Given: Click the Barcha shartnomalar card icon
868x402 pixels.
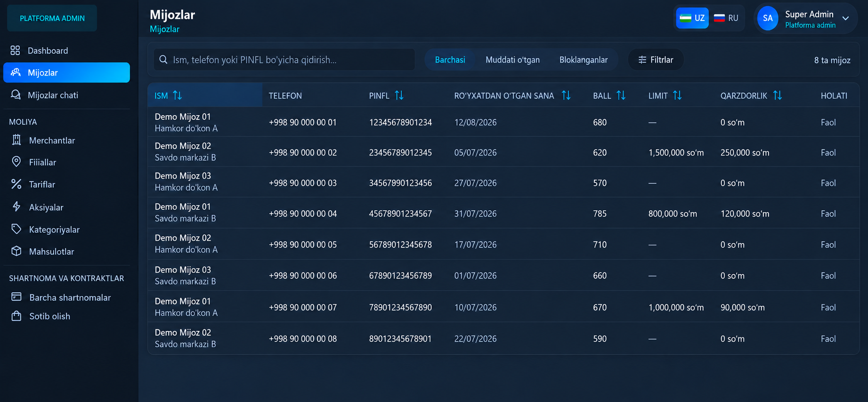Looking at the screenshot, I should (16, 297).
